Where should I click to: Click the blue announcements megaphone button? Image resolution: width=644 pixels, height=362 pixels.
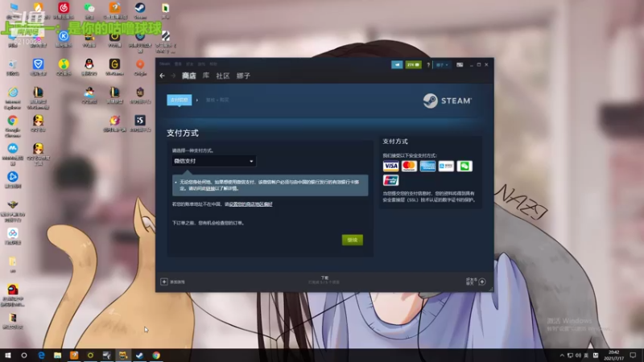[x=397, y=65]
